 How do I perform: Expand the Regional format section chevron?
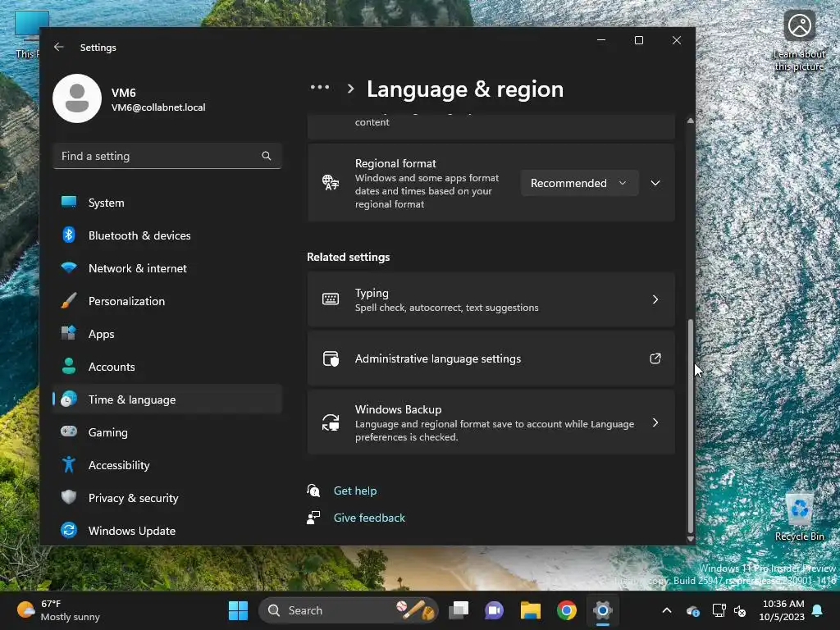coord(655,183)
